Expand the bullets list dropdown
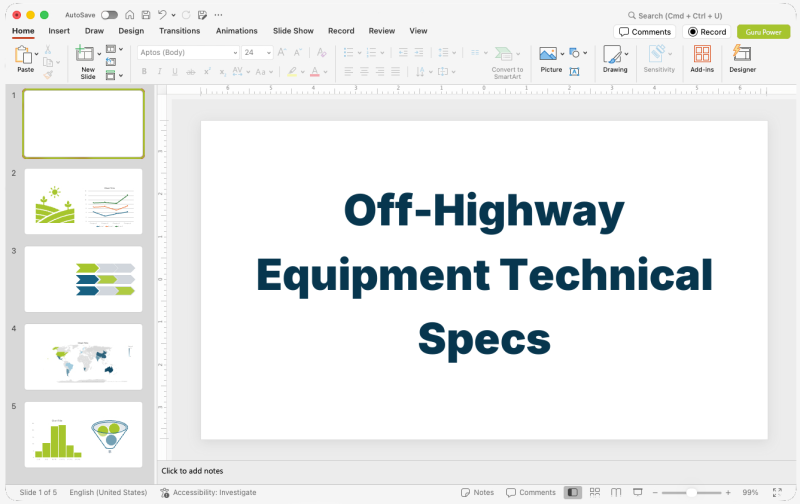 [359, 53]
